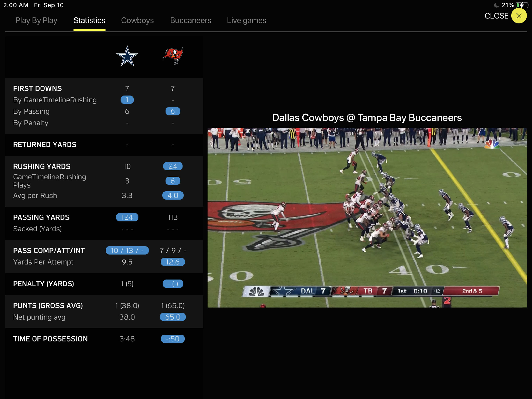Open the Buccaneers tab
This screenshot has height=399, width=532.
tap(190, 20)
